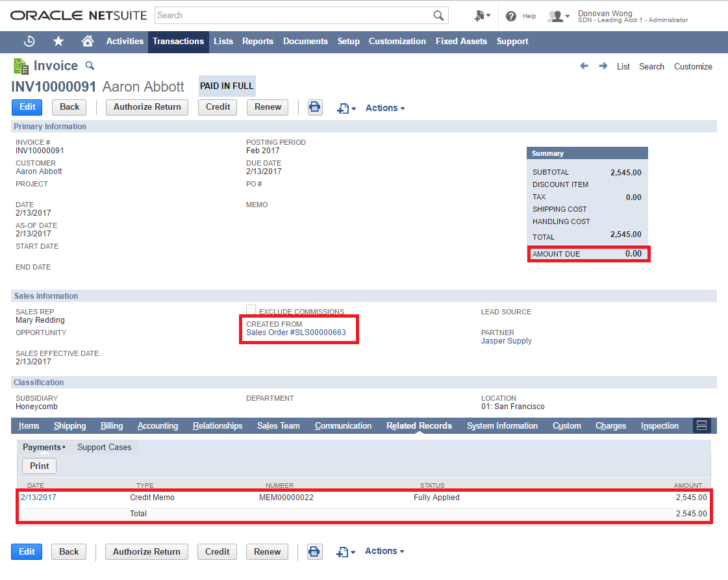Screen dimensions: 728x580
Task: Toggle the Exclude Commissions checkbox
Action: (251, 310)
